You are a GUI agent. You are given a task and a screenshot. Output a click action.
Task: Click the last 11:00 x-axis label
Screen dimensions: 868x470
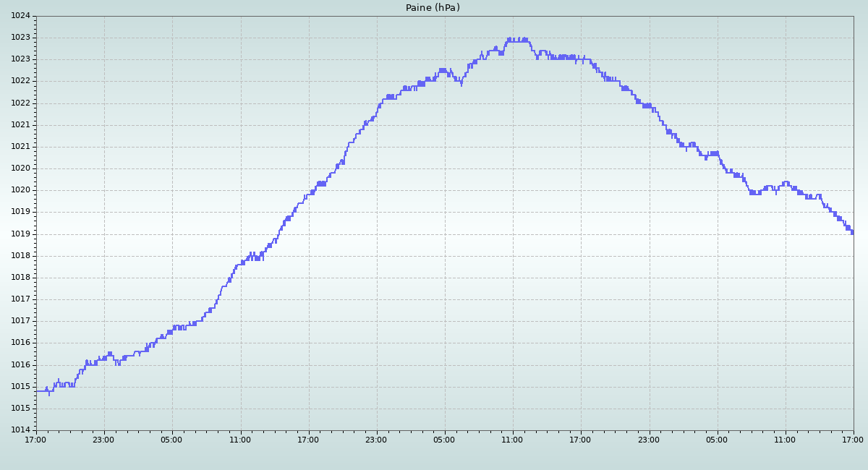(x=785, y=439)
